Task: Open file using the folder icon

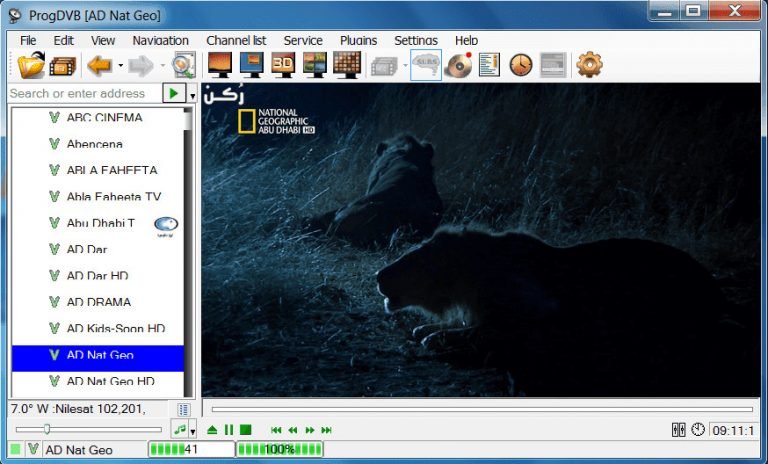Action: pyautogui.click(x=31, y=65)
